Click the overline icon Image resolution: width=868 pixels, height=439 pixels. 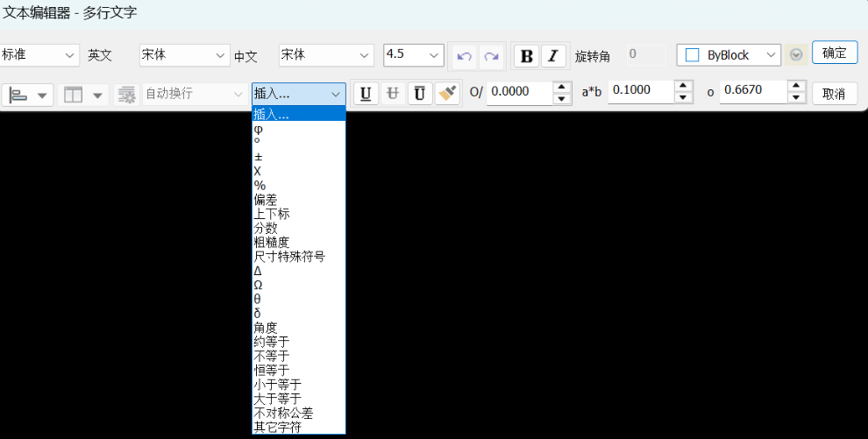point(420,93)
